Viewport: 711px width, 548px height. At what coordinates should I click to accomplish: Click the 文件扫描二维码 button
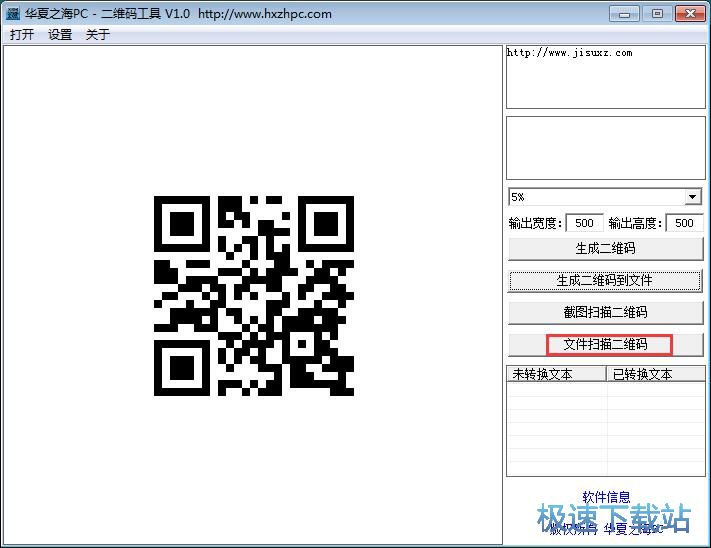pyautogui.click(x=605, y=344)
